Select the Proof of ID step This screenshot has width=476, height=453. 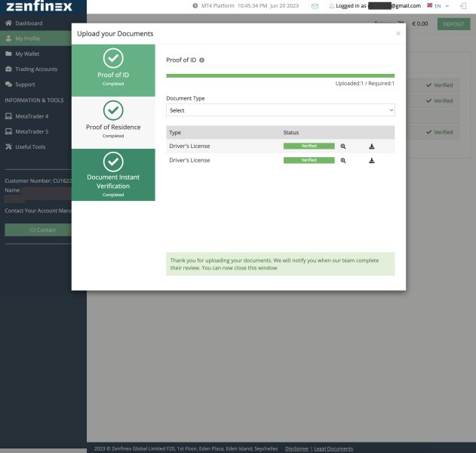[113, 70]
